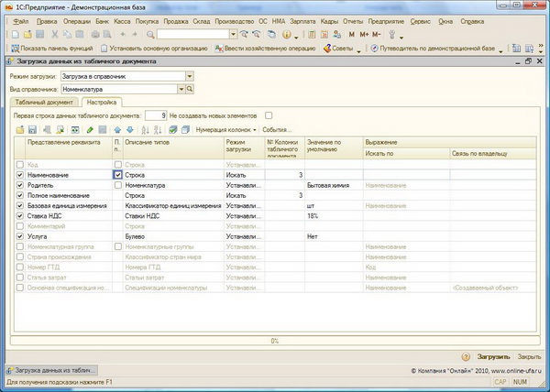Image resolution: width=550 pixels, height=392 pixels.
Task: Open the Help information icon in toolbar
Action: click(287, 34)
